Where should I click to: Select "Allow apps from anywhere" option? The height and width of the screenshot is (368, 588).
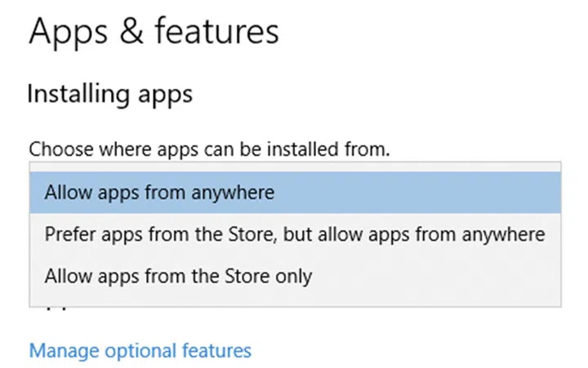click(x=159, y=193)
